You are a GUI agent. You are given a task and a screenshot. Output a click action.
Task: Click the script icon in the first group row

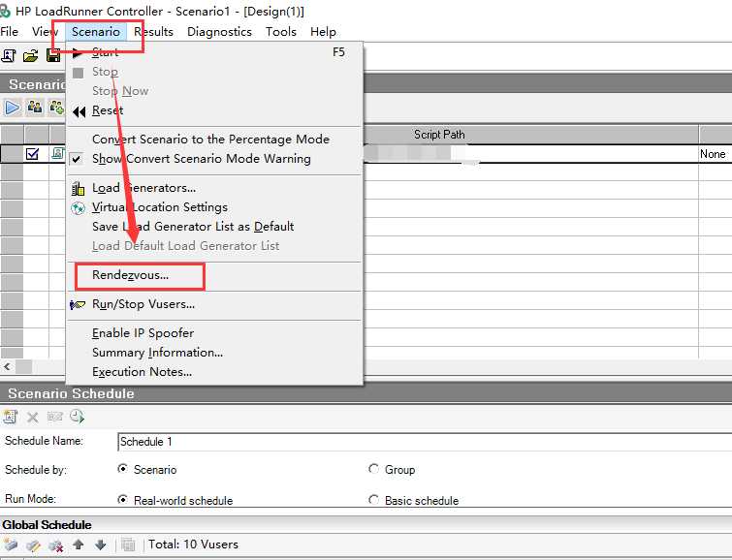coord(57,153)
